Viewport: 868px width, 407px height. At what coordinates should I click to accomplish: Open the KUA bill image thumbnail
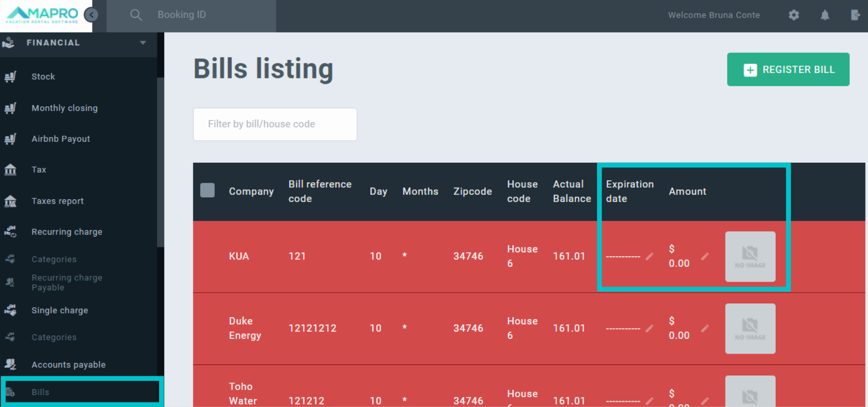[750, 257]
